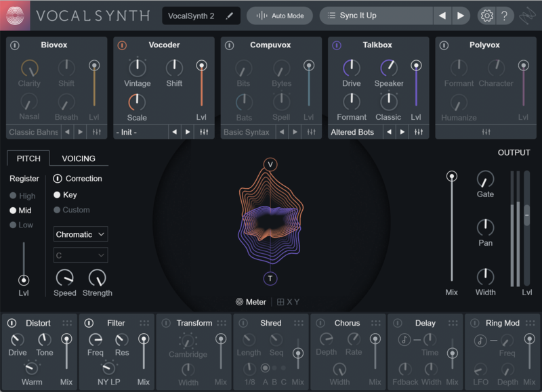Viewport: 542px width, 392px height.
Task: Select next Vocoder preset arrow
Action: (x=188, y=132)
